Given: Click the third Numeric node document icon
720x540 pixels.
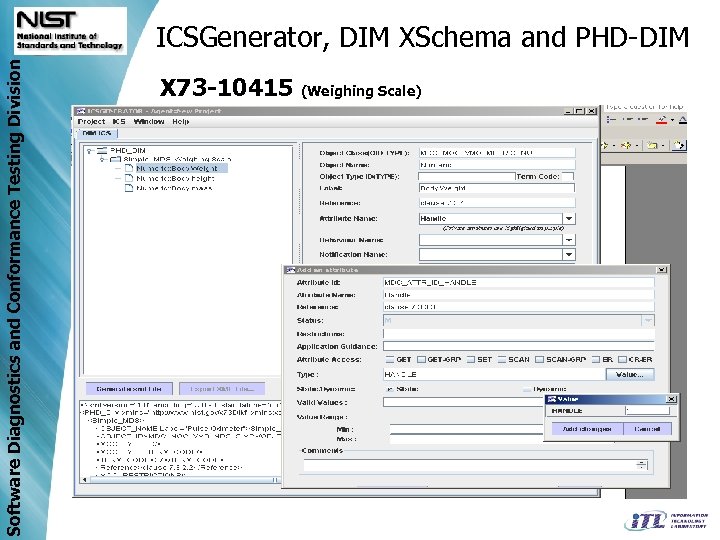Looking at the screenshot, I should click(129, 188).
